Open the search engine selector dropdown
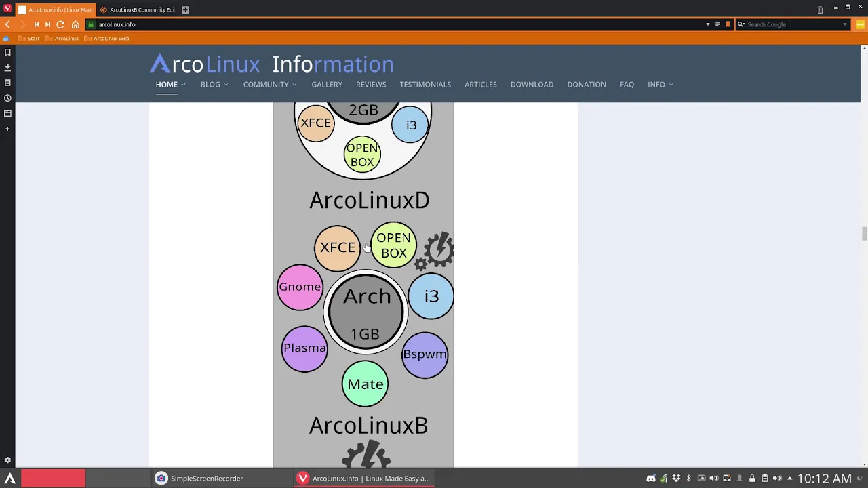The height and width of the screenshot is (488, 868). pos(741,24)
